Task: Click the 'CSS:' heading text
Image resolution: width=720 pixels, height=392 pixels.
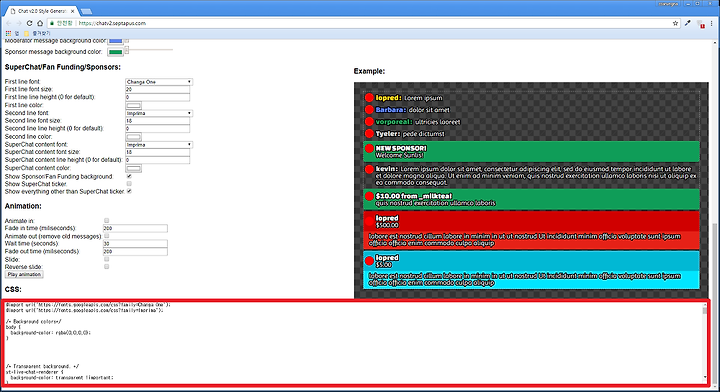Action: tap(13, 289)
